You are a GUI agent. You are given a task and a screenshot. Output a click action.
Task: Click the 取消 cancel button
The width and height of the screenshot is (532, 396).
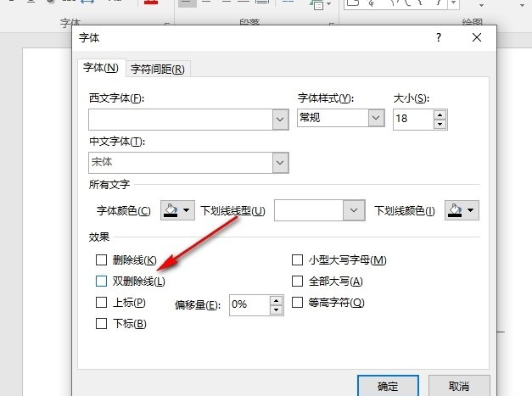click(x=458, y=385)
